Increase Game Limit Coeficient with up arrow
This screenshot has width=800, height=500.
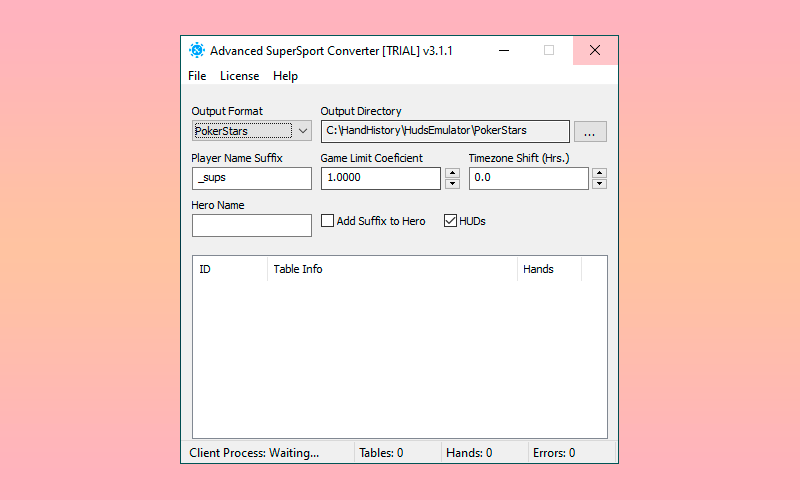(452, 173)
